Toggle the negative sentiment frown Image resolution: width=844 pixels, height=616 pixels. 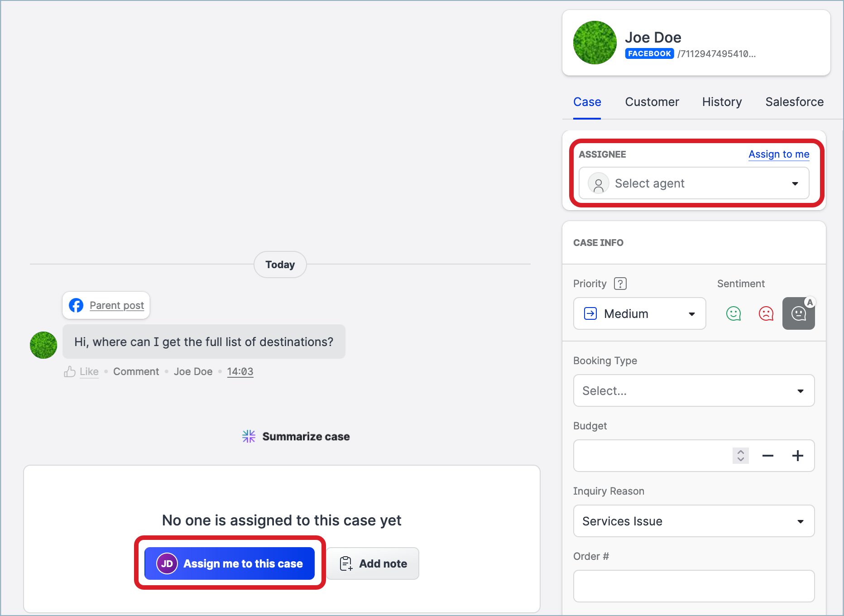click(766, 313)
